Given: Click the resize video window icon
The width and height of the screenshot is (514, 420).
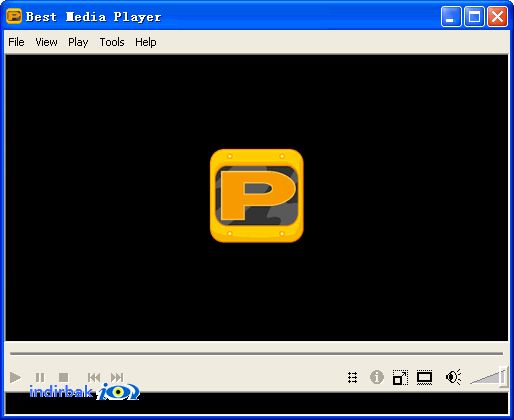Looking at the screenshot, I should 400,377.
